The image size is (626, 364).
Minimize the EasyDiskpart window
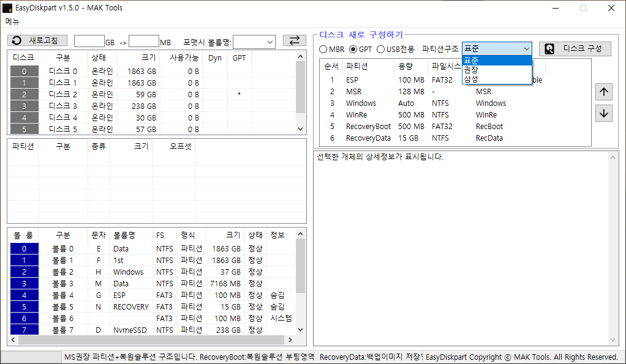point(556,8)
